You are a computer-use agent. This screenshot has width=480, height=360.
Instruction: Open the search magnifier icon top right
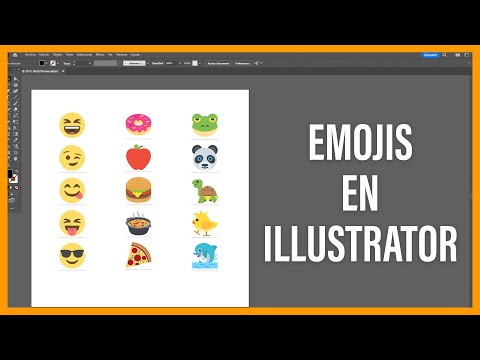click(x=444, y=55)
